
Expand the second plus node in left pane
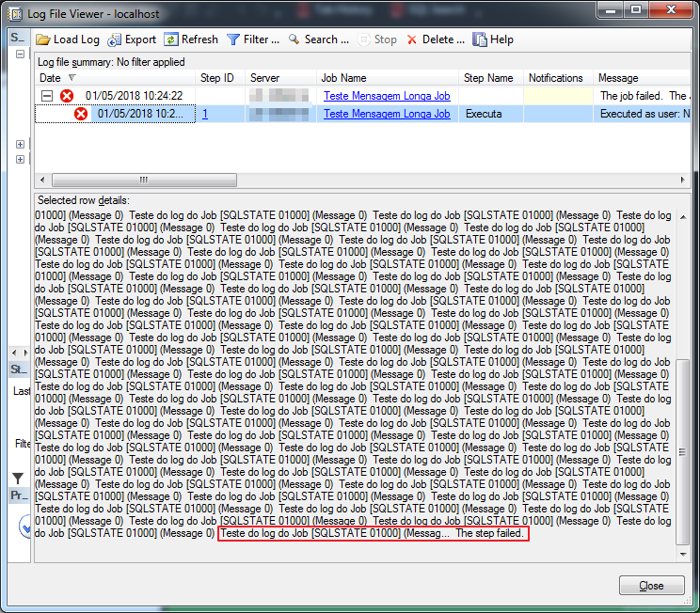(x=20, y=159)
